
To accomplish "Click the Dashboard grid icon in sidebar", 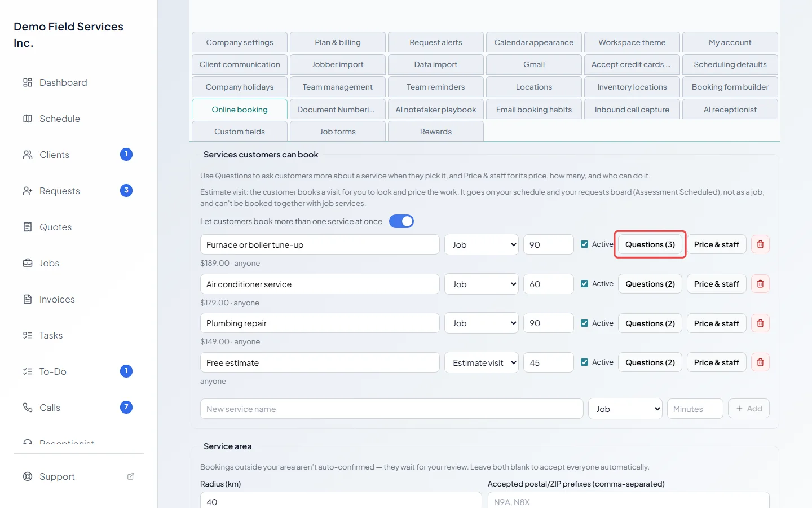I will click(28, 82).
